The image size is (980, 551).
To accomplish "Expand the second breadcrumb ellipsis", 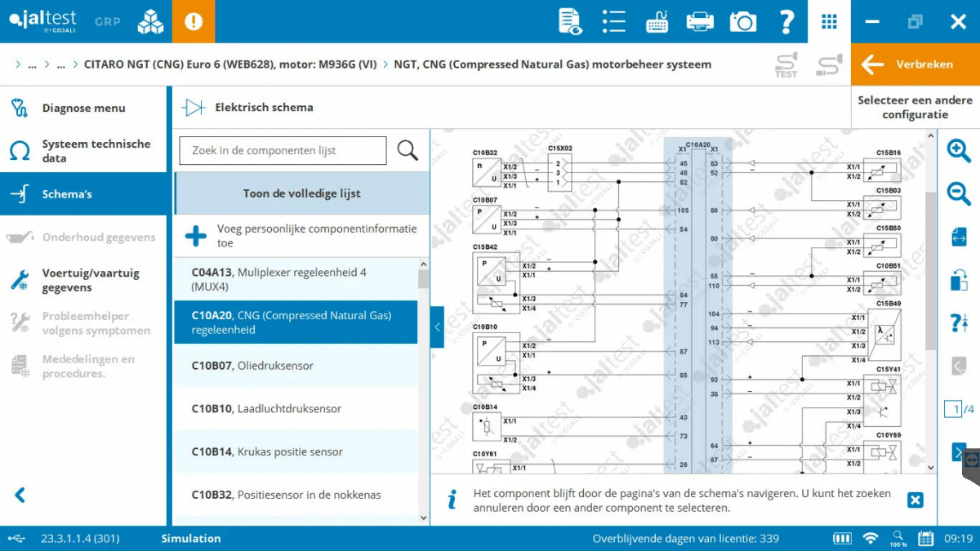I will [x=61, y=64].
